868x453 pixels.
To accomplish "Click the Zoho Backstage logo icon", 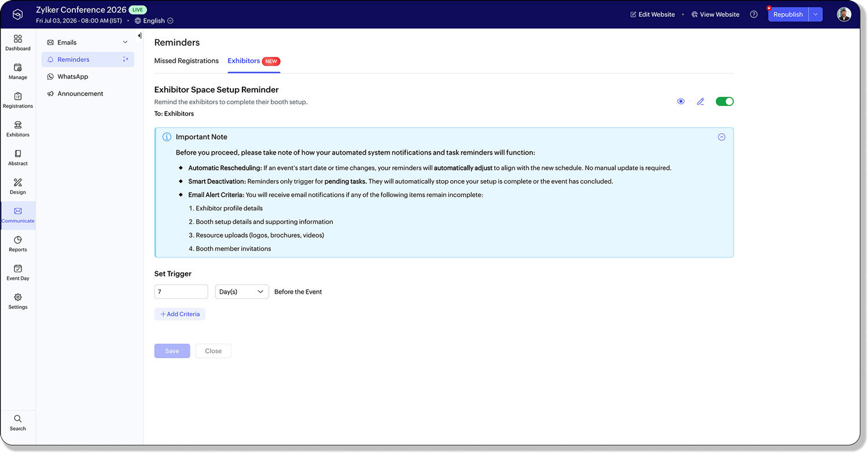I will [17, 14].
